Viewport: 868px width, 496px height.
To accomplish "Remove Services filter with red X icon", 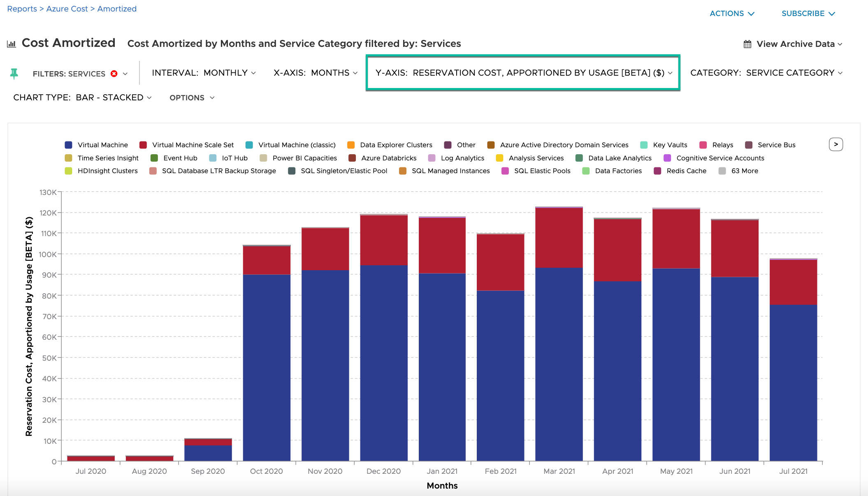I will [114, 74].
